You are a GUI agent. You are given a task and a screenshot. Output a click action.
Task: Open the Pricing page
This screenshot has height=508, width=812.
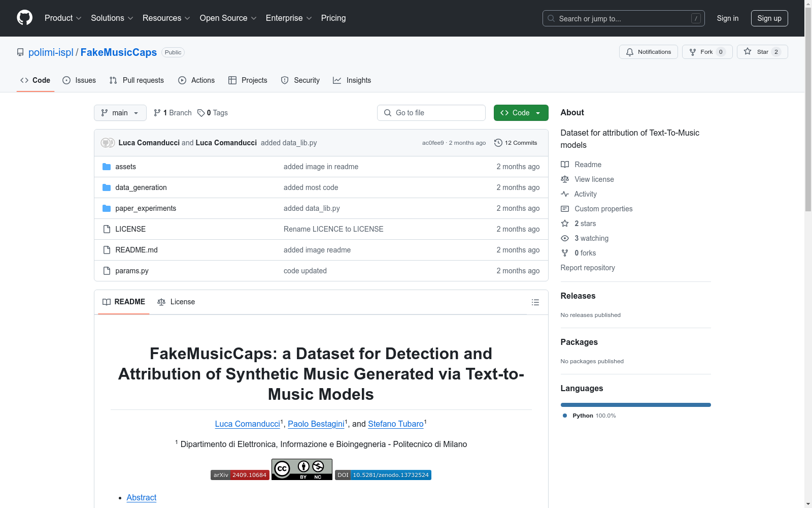click(333, 18)
